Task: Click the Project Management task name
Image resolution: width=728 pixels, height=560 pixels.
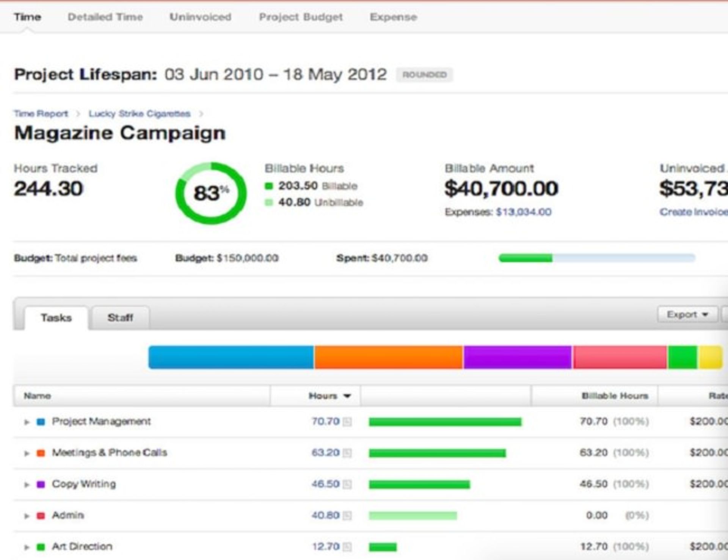Action: coord(101,422)
